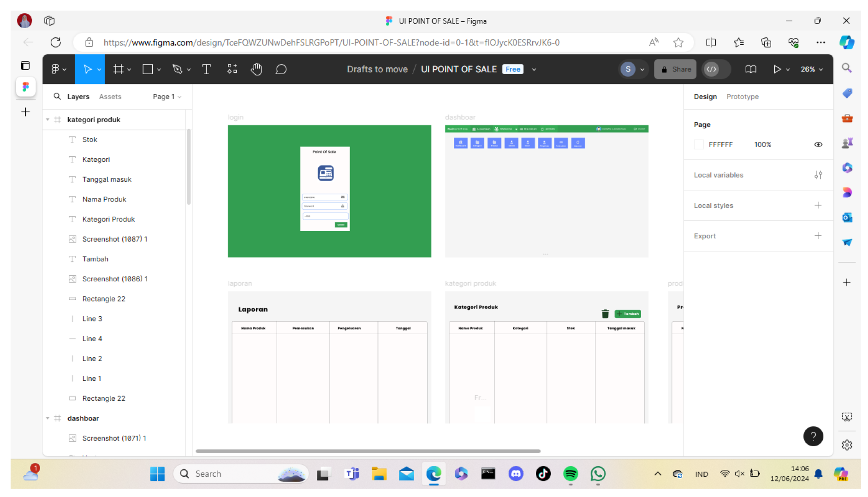Open the Page 1 dropdown

click(166, 96)
